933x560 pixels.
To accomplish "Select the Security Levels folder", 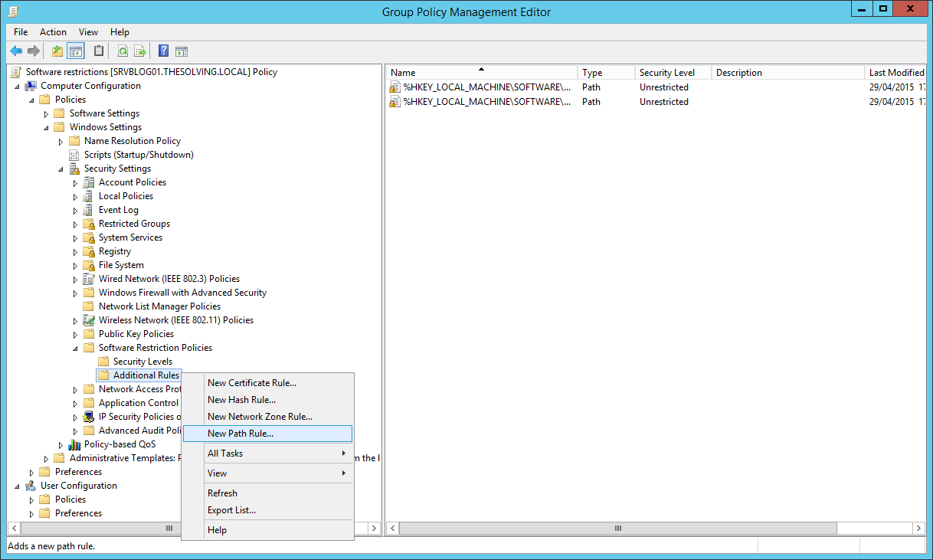I will pos(143,361).
